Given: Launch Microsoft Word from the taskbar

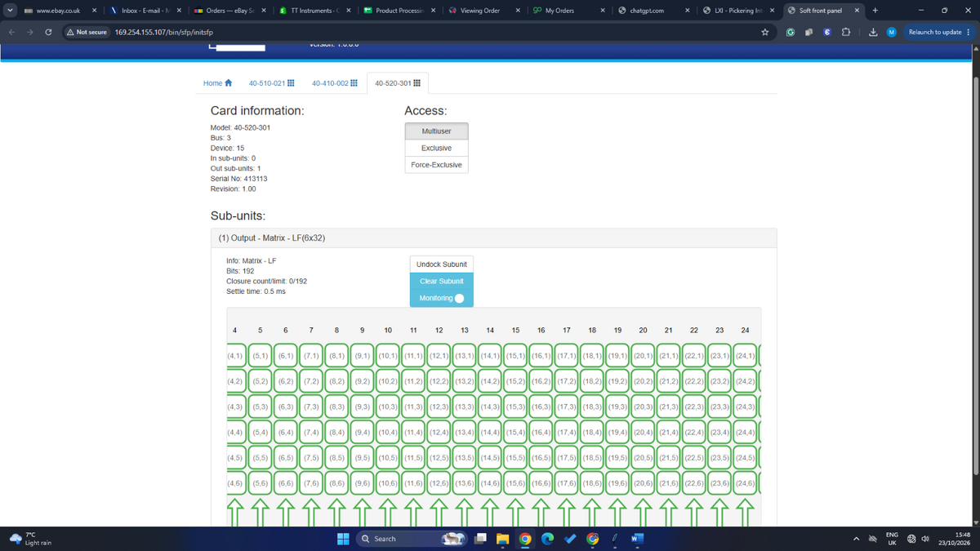Looking at the screenshot, I should pos(638,539).
